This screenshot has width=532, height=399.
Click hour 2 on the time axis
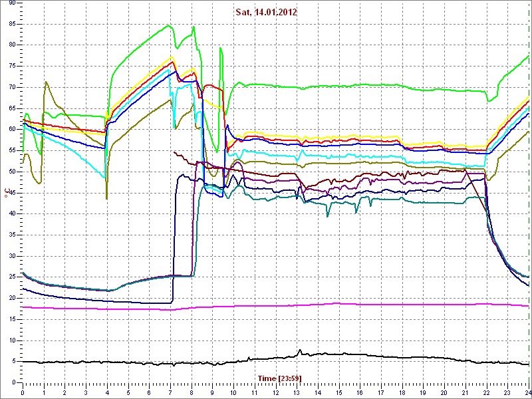[x=65, y=392]
